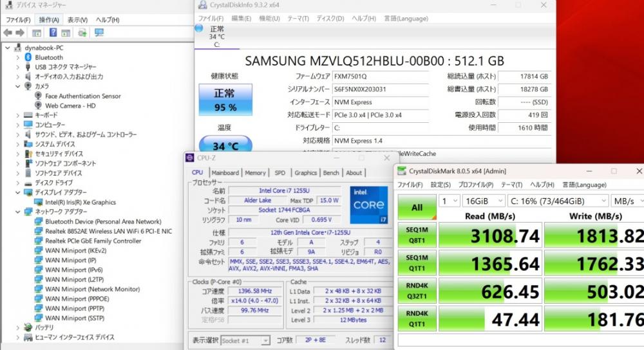The image size is (644, 350).
Task: Open CrystalDiskInfo 言語(Language) menu
Action: [x=406, y=19]
